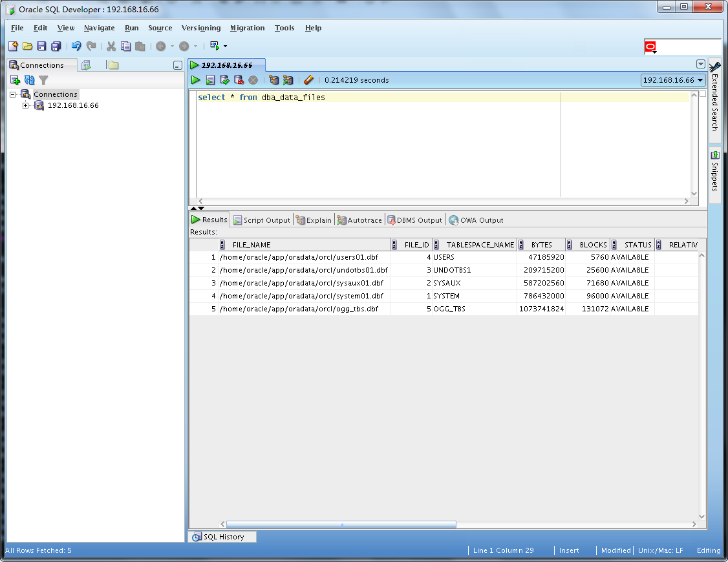
Task: Click the Open folder icon in toolbar
Action: 27,46
